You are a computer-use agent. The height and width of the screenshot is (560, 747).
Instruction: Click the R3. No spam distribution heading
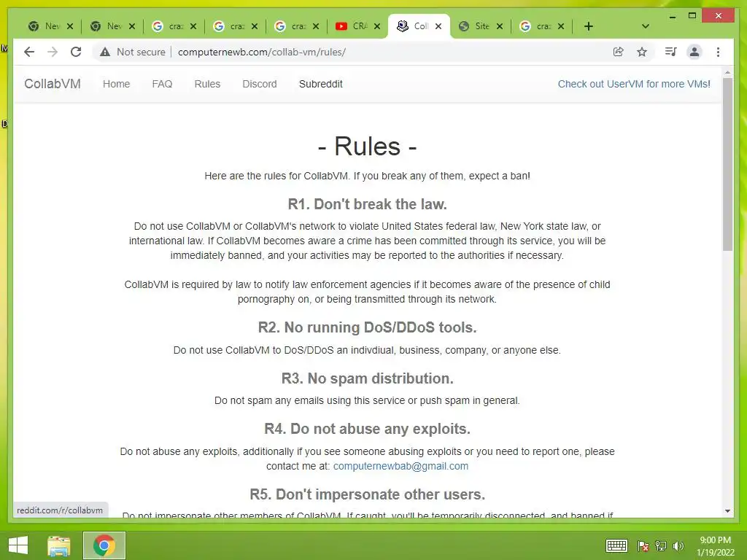368,378
